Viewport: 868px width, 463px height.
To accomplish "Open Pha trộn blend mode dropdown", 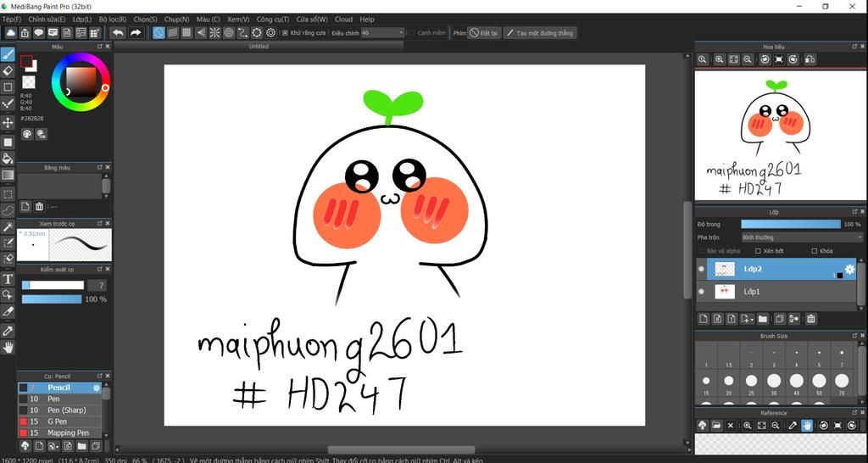I will tap(802, 237).
